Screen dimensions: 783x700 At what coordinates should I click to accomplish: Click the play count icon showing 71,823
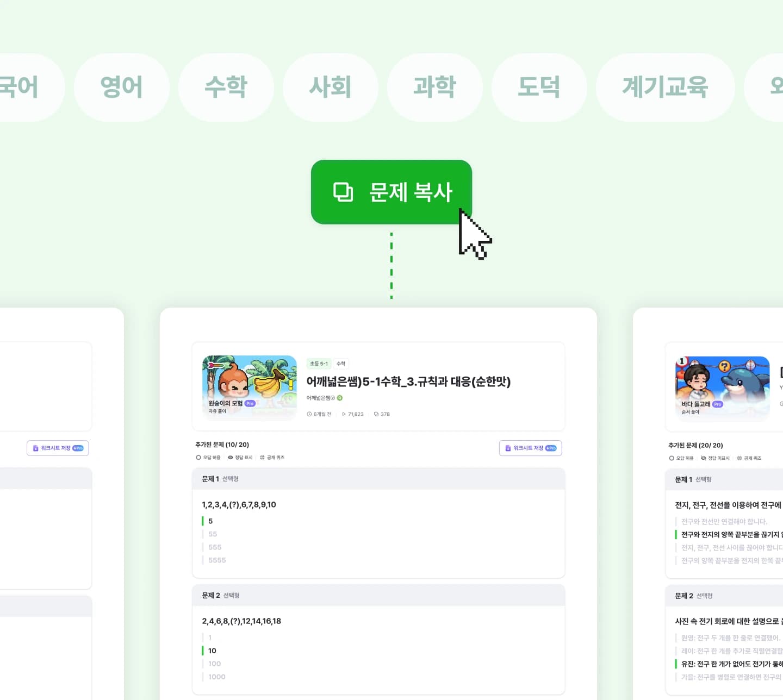pos(344,414)
